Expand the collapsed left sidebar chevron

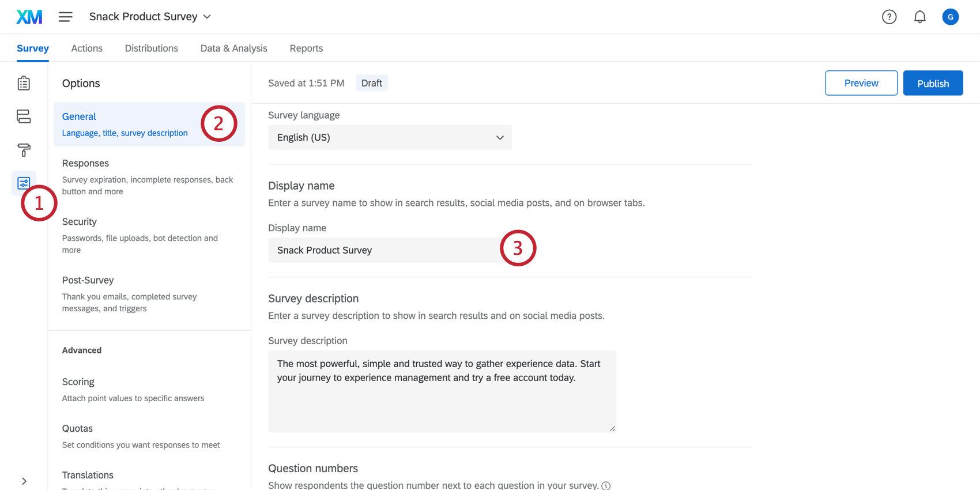tap(24, 481)
